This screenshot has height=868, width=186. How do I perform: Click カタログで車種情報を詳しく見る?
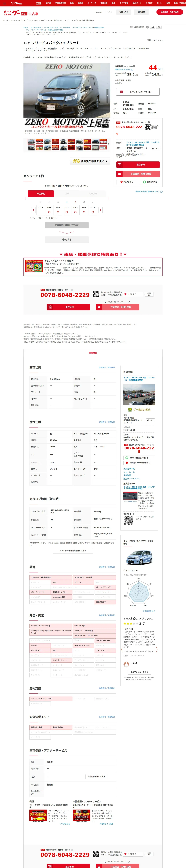[x=73, y=551]
